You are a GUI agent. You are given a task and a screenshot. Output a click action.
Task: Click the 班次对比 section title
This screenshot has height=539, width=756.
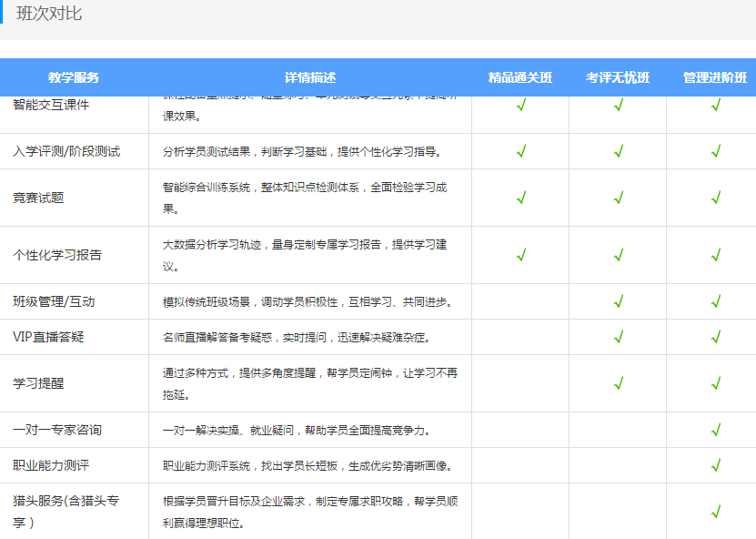46,15
